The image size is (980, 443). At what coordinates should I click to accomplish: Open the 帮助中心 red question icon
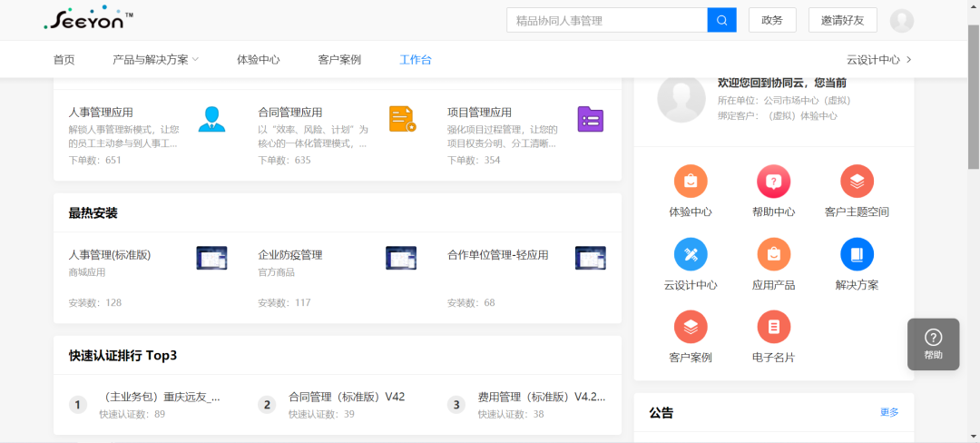[774, 182]
